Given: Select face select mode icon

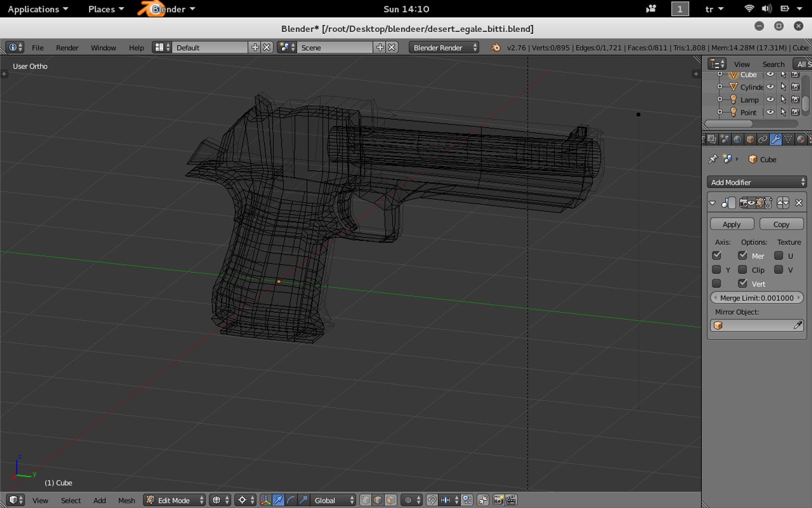Looking at the screenshot, I should point(390,500).
